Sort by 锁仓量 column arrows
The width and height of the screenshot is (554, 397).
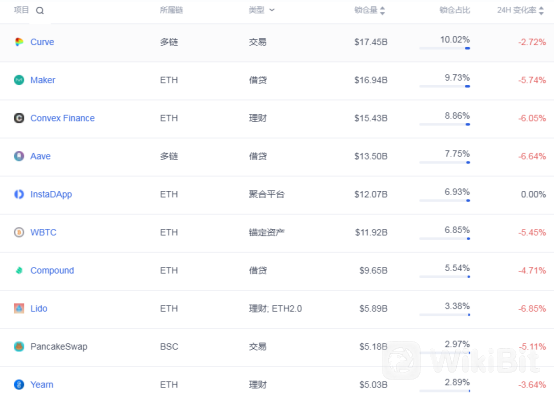(382, 11)
